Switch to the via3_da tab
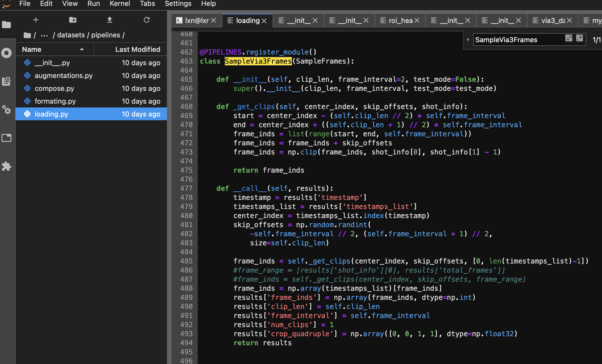 coord(553,21)
